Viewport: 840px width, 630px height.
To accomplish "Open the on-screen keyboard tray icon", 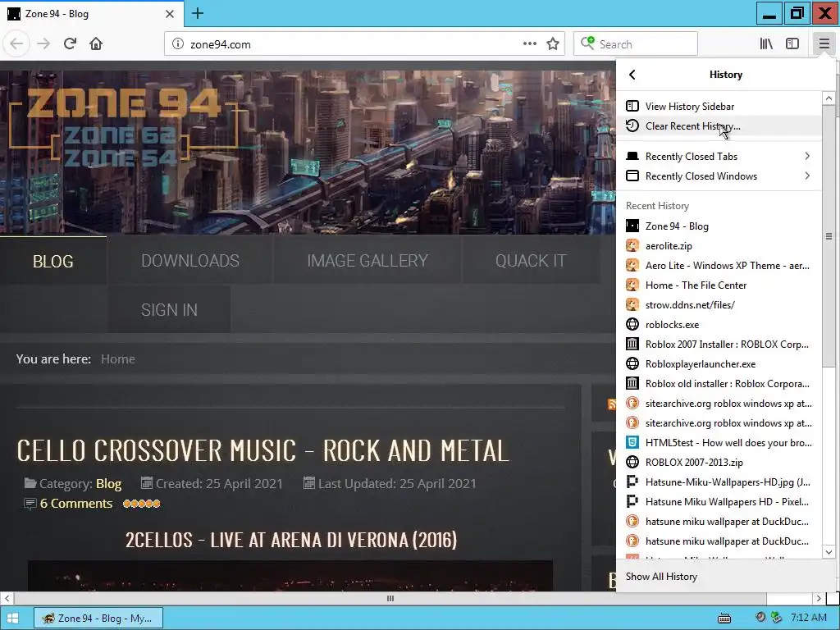I will pyautogui.click(x=724, y=619).
